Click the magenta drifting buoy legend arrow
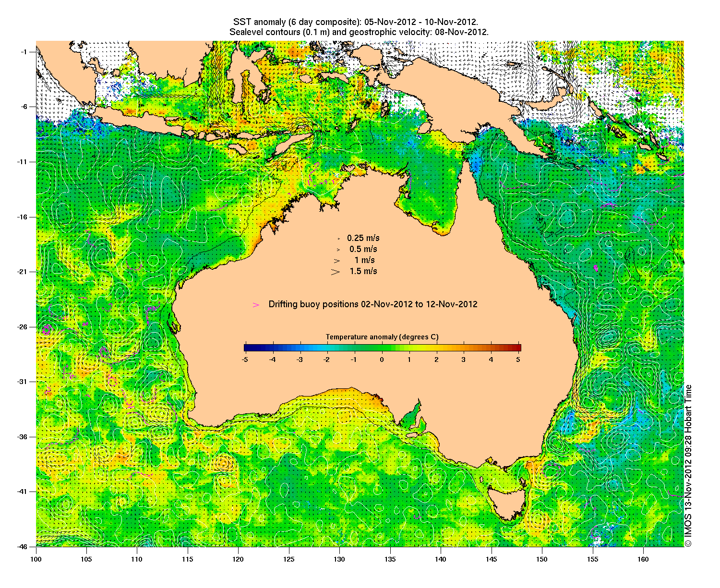The width and height of the screenshot is (720, 588). [256, 304]
